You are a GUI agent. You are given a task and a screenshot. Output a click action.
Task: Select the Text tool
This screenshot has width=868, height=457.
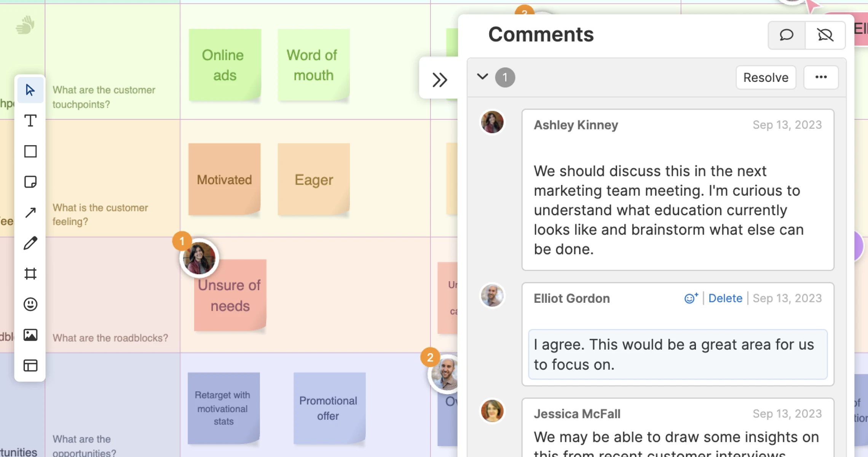click(x=30, y=121)
